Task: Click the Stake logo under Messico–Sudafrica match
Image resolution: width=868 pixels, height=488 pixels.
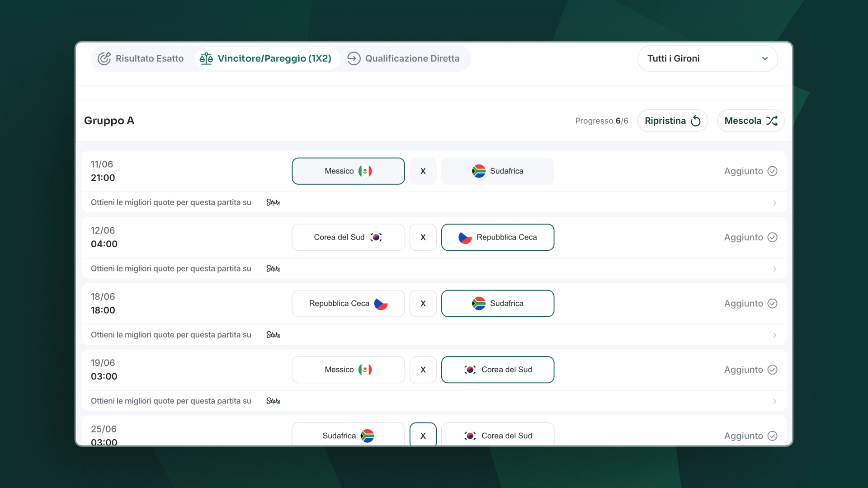Action: [273, 202]
